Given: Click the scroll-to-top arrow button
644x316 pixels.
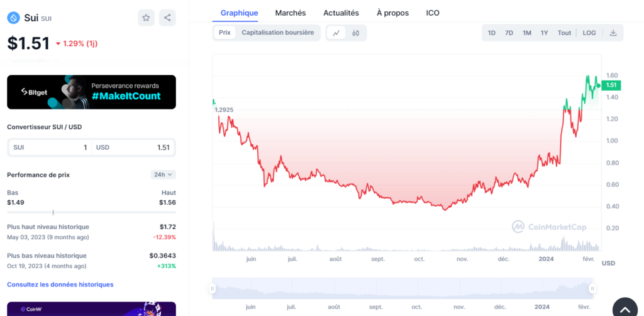Looking at the screenshot, I should click(625, 310).
